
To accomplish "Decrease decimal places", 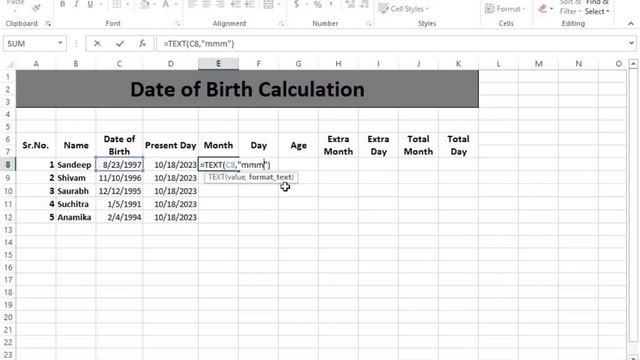I will [x=364, y=4].
